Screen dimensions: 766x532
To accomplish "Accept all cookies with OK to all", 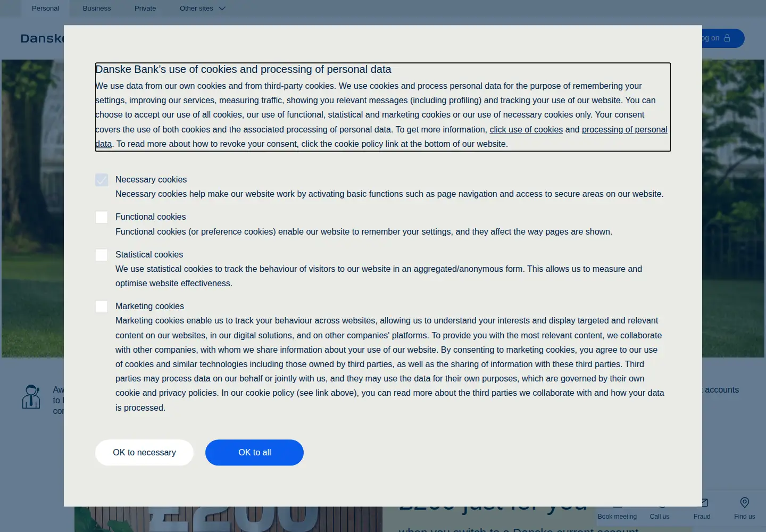I will click(x=254, y=453).
